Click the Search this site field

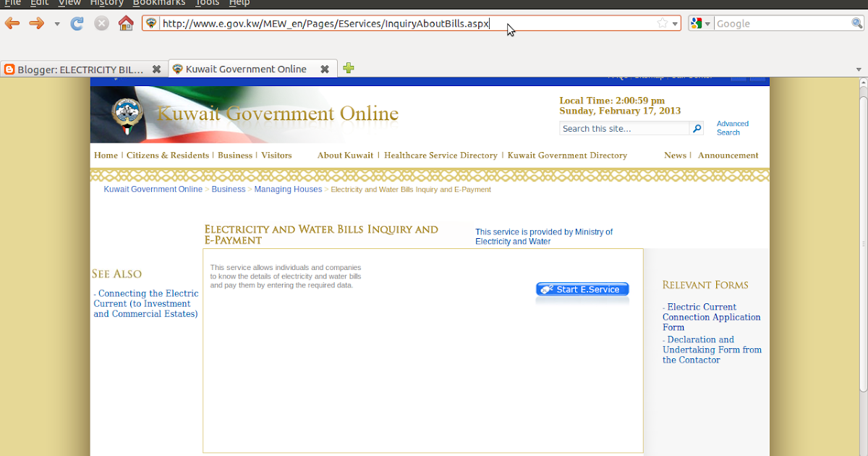click(x=624, y=128)
